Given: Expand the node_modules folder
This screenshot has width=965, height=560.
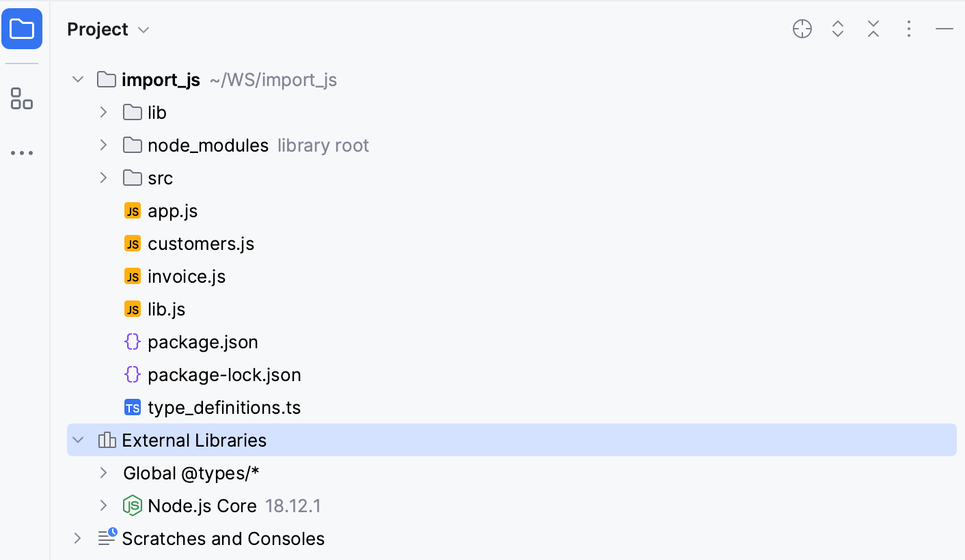Looking at the screenshot, I should [103, 145].
